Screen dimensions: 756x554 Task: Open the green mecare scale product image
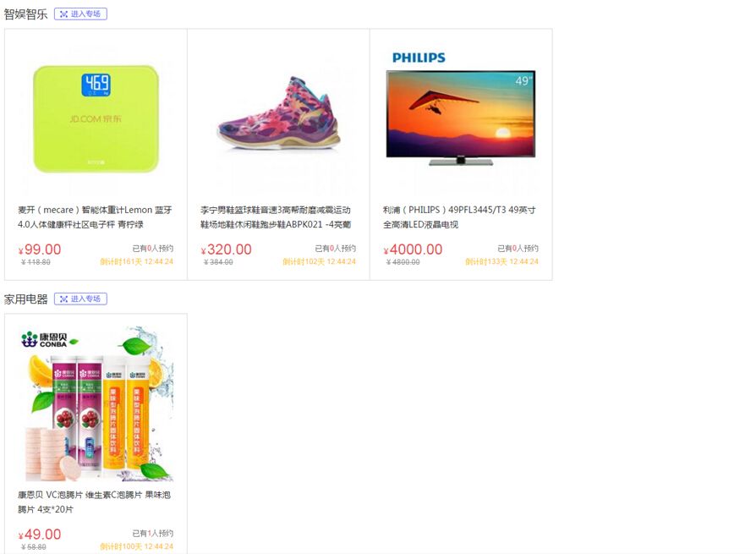(96, 119)
